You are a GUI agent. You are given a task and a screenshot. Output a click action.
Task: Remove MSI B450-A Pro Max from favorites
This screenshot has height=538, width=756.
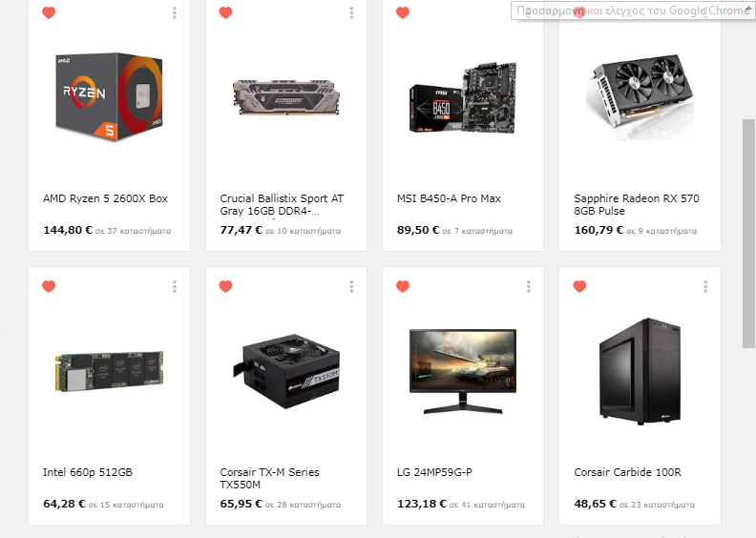tap(403, 12)
